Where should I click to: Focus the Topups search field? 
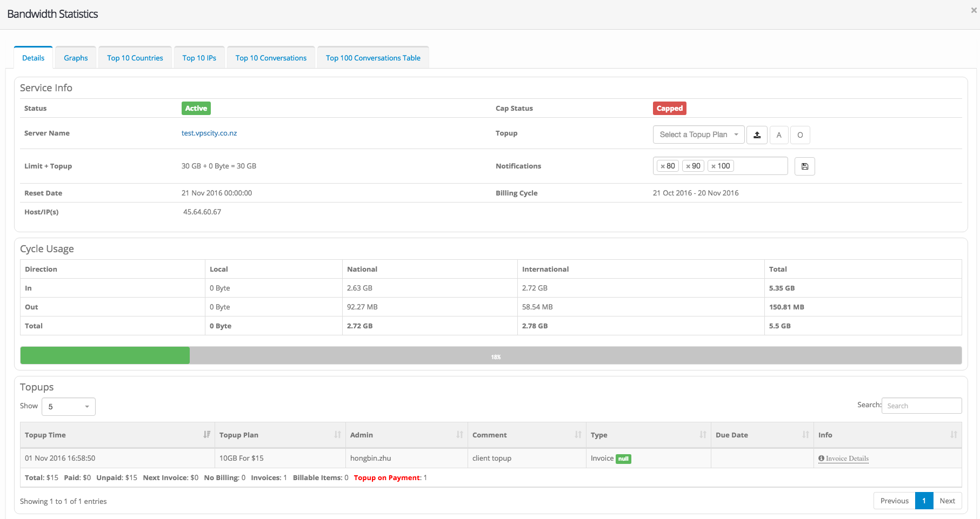click(921, 406)
